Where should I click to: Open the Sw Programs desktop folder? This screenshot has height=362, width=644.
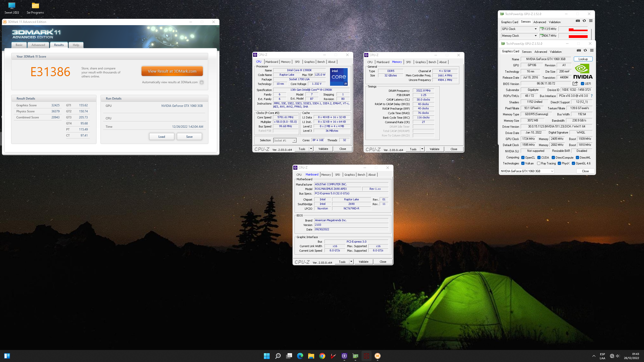point(35,8)
